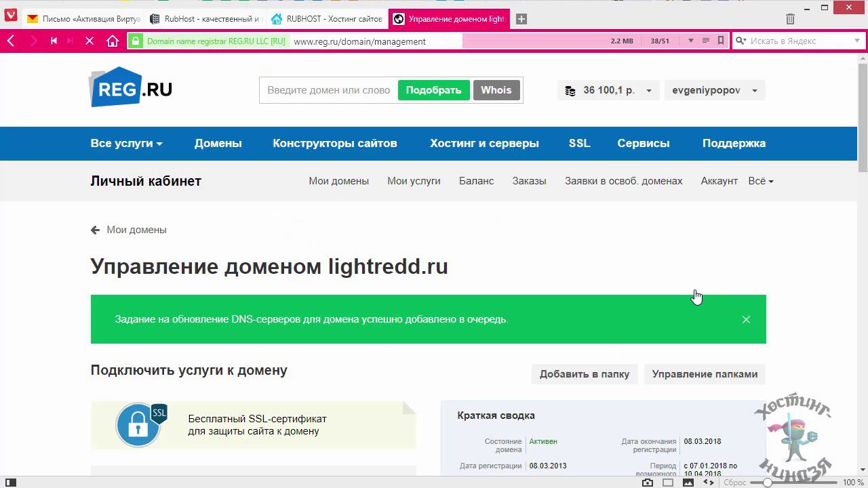Open tab tiling in the status bar
This screenshot has height=488, width=868.
point(668,483)
